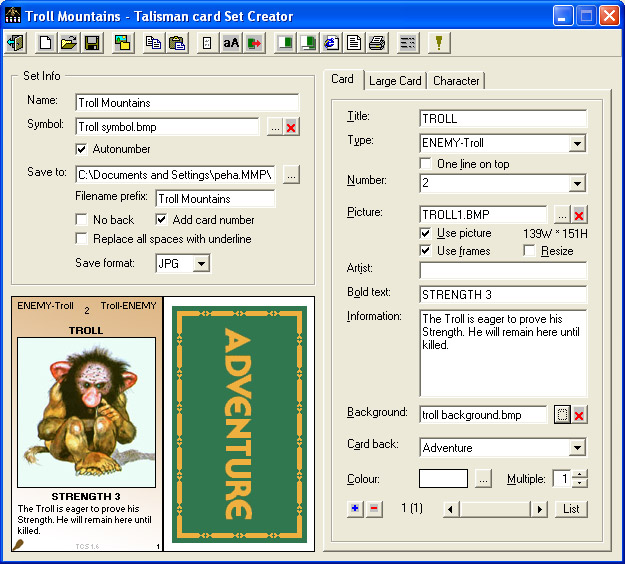Click the set Name field
625x564 pixels.
(x=187, y=103)
